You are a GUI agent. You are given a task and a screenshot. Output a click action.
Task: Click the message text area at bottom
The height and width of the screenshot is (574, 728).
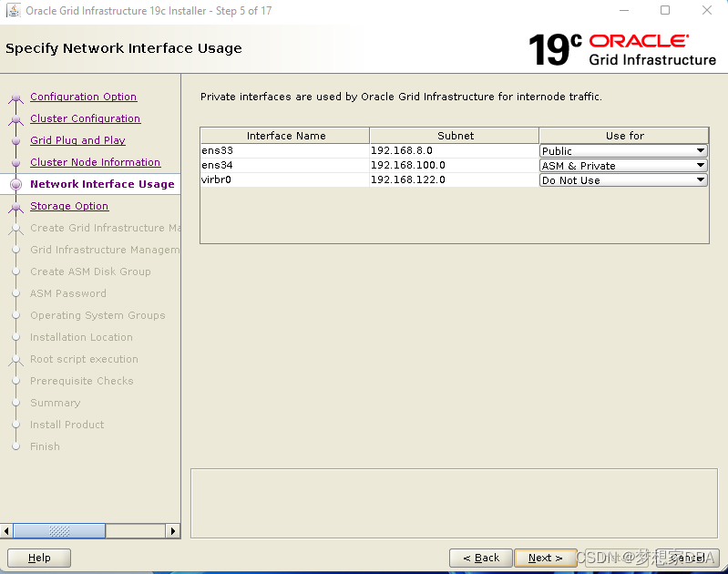(x=454, y=504)
